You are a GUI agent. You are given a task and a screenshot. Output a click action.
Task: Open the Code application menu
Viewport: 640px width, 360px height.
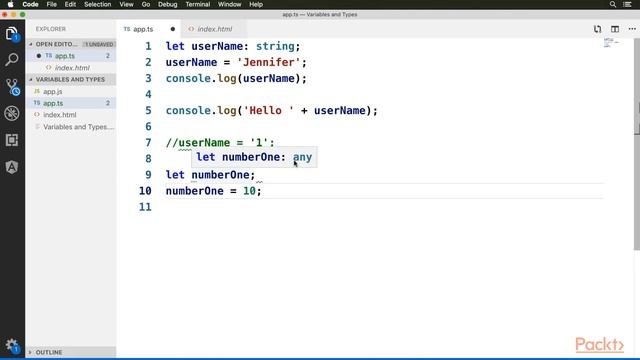click(x=30, y=4)
